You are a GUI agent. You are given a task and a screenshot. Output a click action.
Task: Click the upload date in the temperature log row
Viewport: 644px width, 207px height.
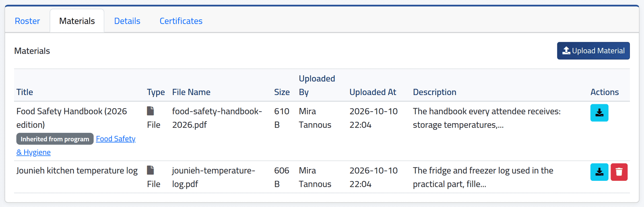point(374,177)
